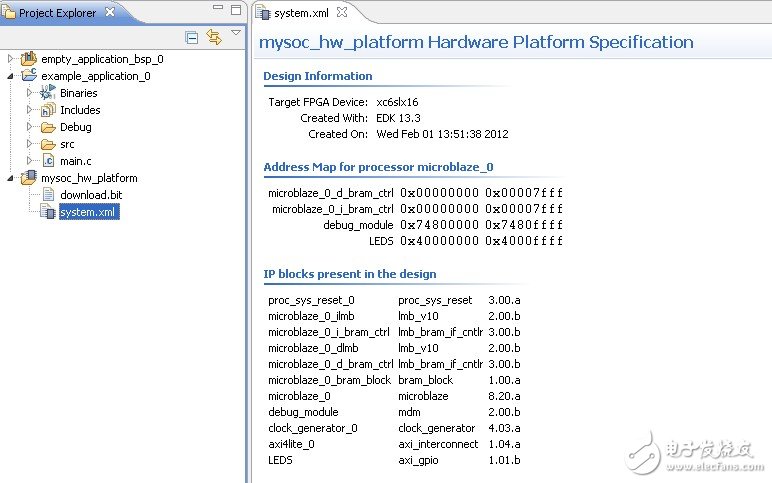The height and width of the screenshot is (483, 772).
Task: Click the Collapse All icon in Project Explorer
Action: click(192, 37)
